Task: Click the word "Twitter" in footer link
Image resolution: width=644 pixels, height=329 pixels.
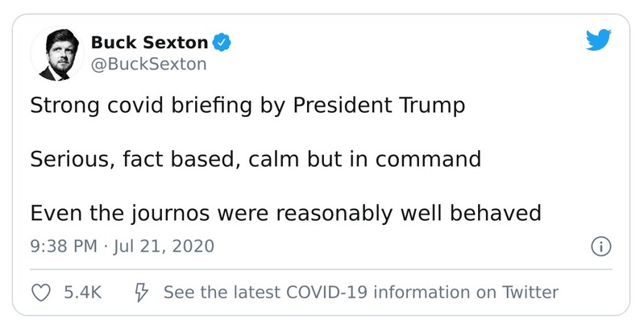Action: point(530,291)
